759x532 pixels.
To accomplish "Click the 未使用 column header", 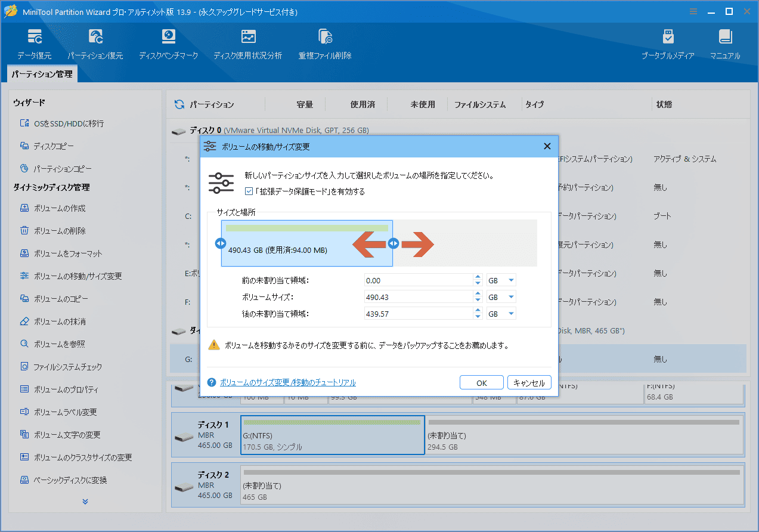I will coord(423,104).
